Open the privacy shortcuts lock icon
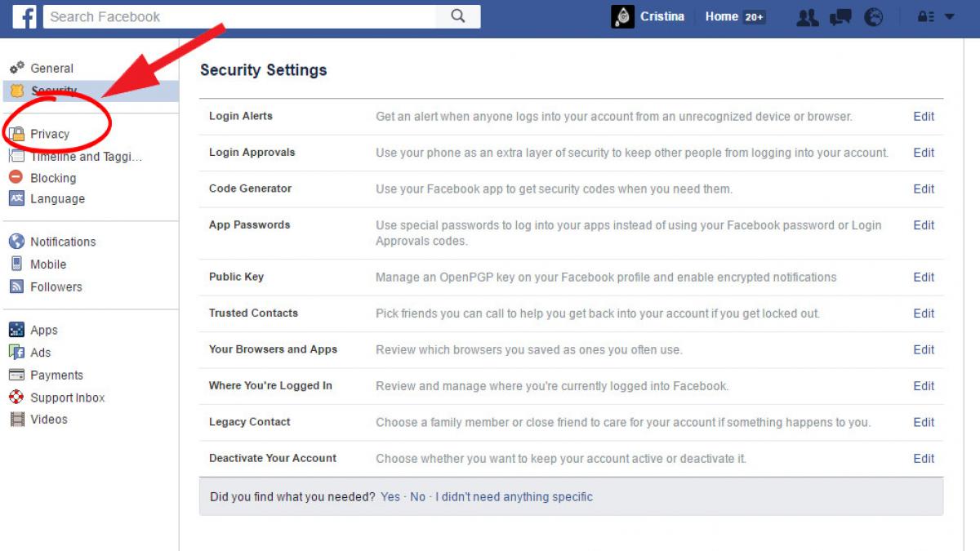 (x=925, y=17)
